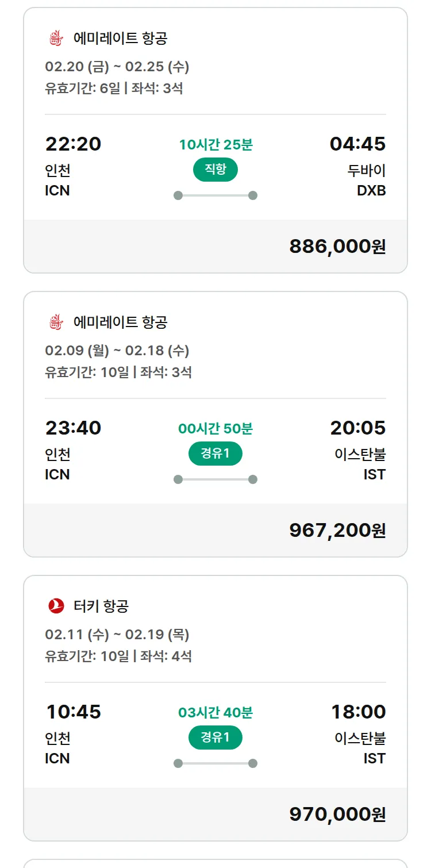
Task: Click the Emirates logo on the 967,200원 flight card
Action: [56, 322]
